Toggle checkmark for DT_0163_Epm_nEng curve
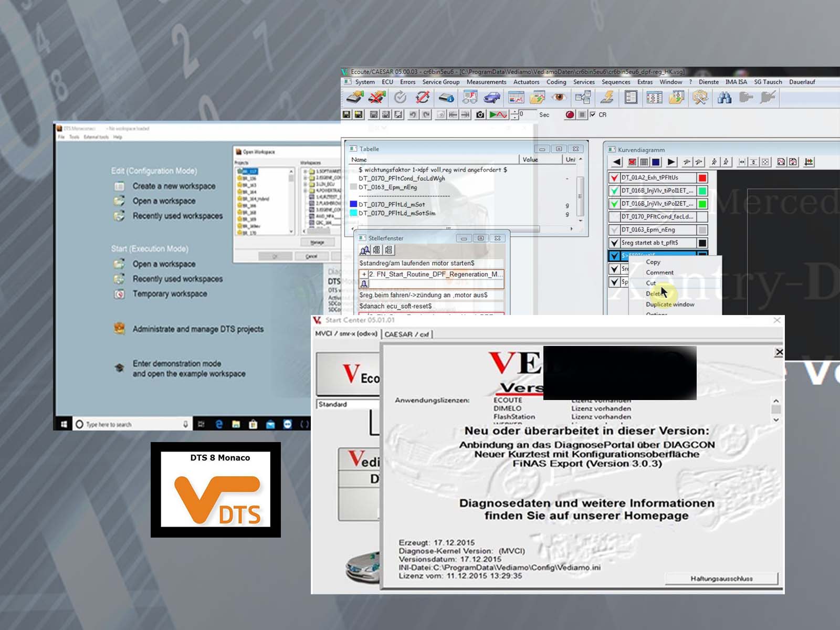Viewport: 840px width, 630px height. [614, 230]
